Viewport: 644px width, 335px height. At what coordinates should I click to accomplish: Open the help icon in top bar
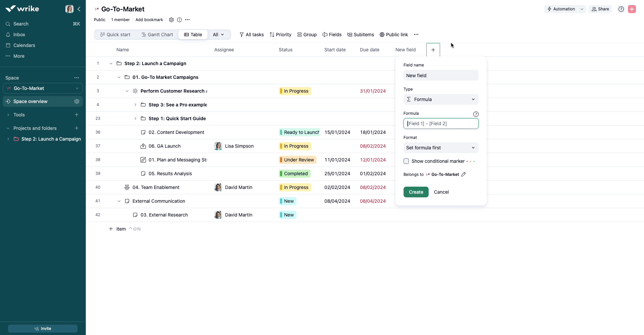coord(621,9)
